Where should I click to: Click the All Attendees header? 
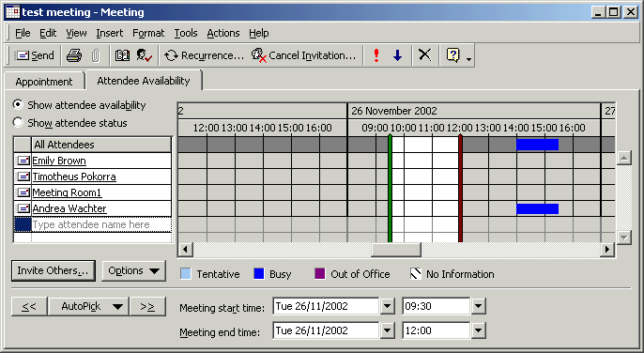tap(101, 145)
